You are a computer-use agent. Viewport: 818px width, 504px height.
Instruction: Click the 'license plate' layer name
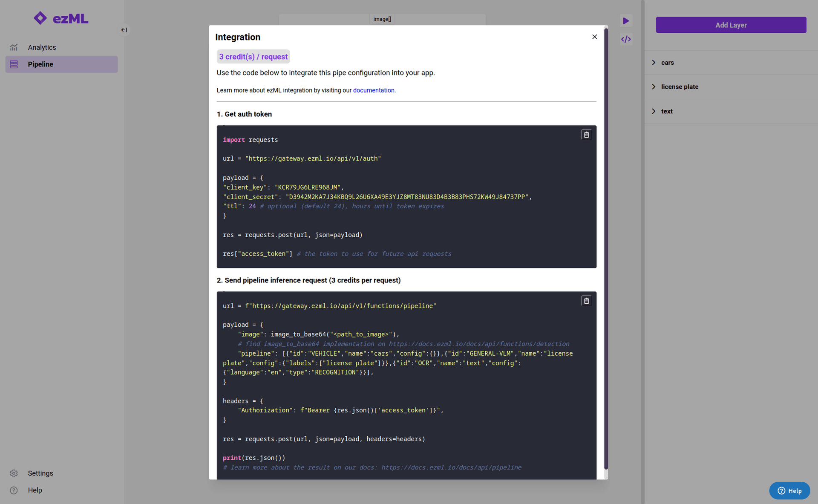[x=680, y=87]
